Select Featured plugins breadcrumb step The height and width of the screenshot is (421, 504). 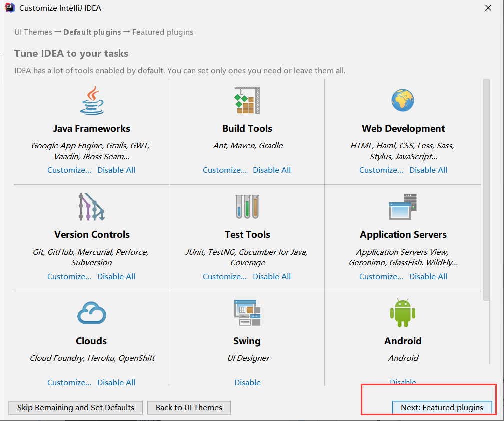click(163, 32)
